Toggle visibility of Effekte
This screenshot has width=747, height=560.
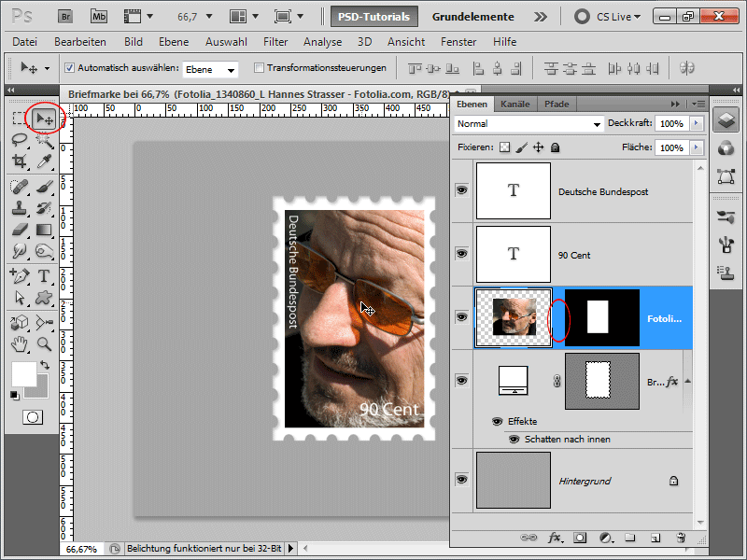pyautogui.click(x=497, y=422)
